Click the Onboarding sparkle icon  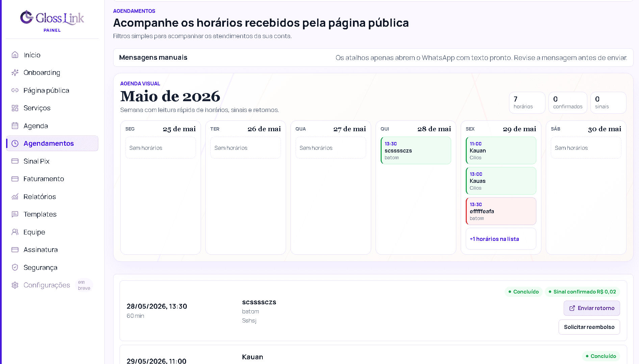(15, 73)
